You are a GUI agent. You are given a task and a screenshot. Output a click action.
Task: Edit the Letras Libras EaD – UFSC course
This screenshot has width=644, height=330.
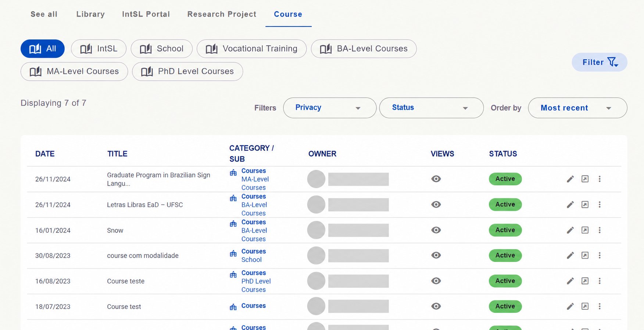pyautogui.click(x=570, y=205)
